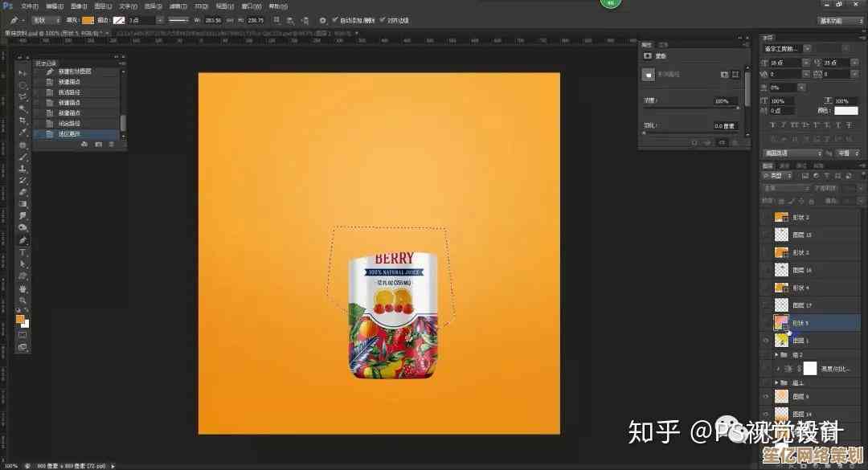Toggle the 自动添加/删除 checkbox
Viewport: 868px width, 470px height.
(x=335, y=19)
